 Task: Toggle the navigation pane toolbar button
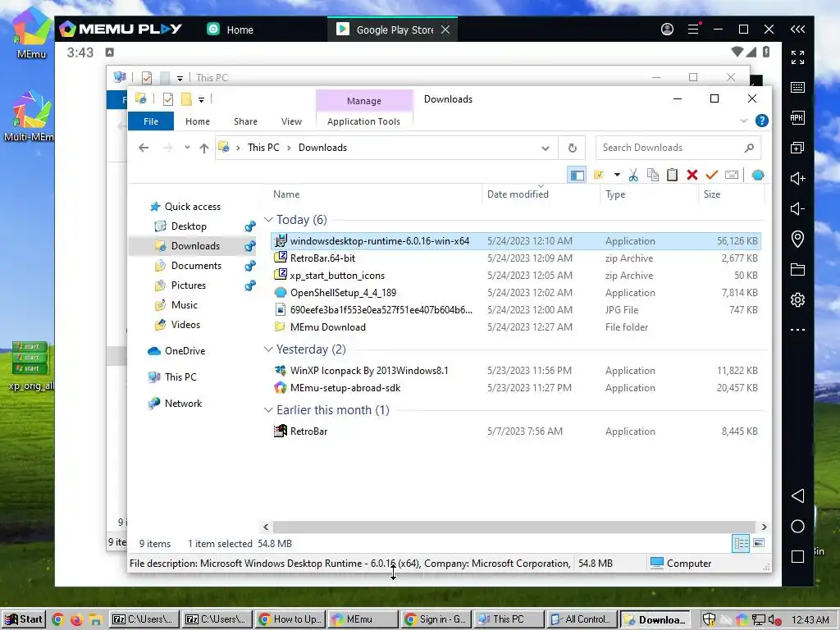pos(577,176)
